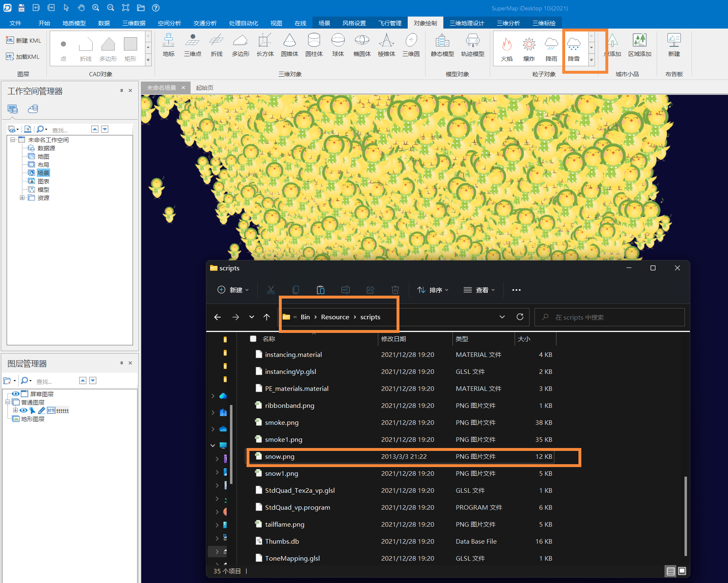Go up one folder level
728x583 pixels.
tap(266, 317)
